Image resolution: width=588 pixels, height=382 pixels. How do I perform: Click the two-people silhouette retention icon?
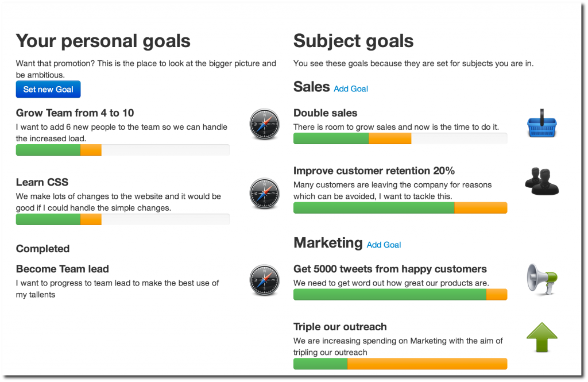[542, 182]
